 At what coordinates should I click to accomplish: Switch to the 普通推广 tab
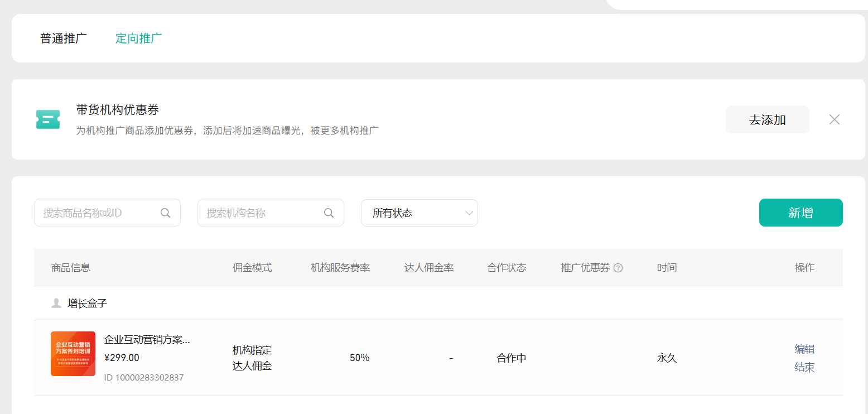point(64,38)
